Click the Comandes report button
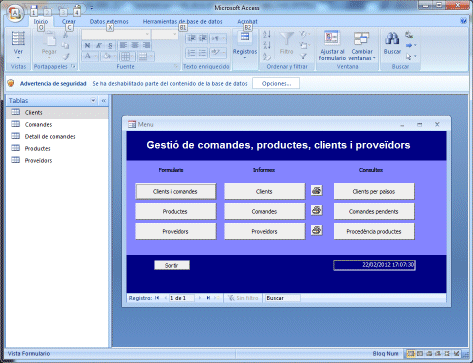This screenshot has height=363, width=473. tap(264, 211)
